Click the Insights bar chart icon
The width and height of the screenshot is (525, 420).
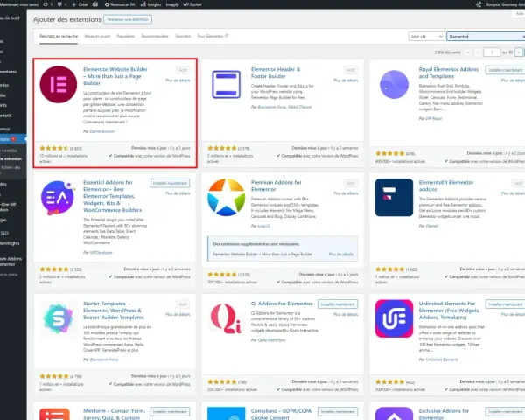[x=143, y=4]
